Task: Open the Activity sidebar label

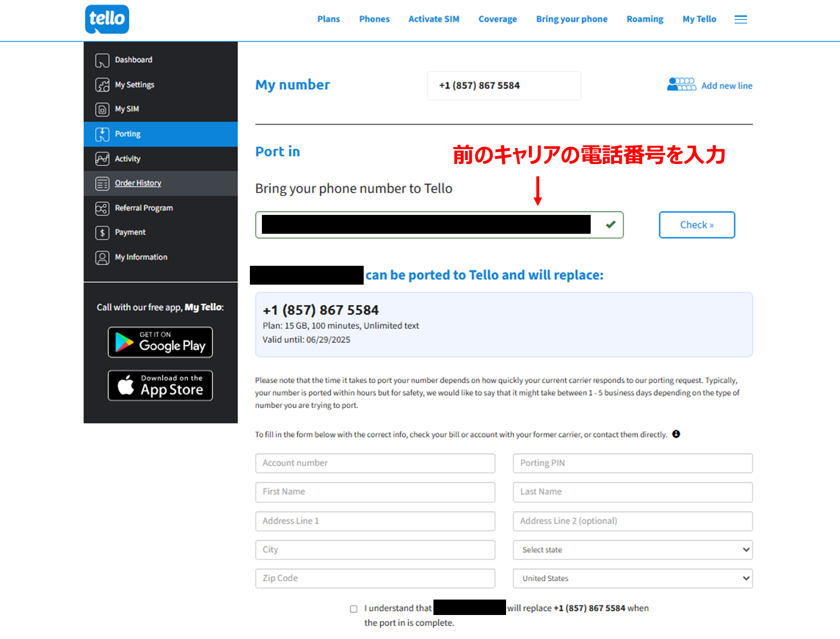Action: pyautogui.click(x=128, y=159)
